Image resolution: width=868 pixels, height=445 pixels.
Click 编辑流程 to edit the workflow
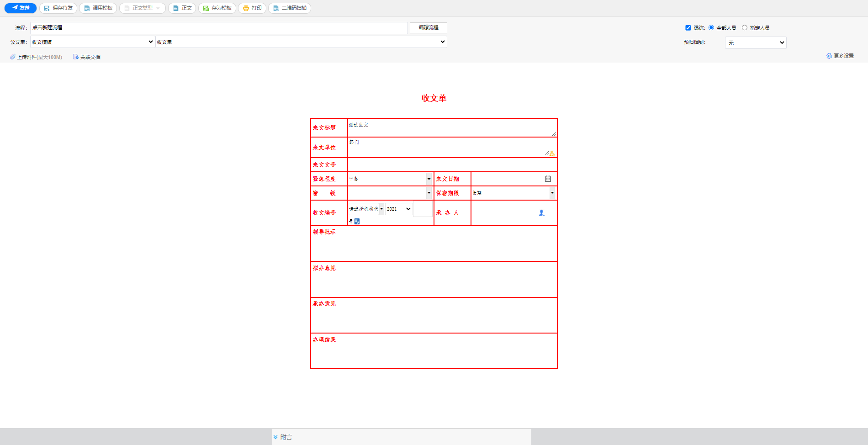click(428, 27)
